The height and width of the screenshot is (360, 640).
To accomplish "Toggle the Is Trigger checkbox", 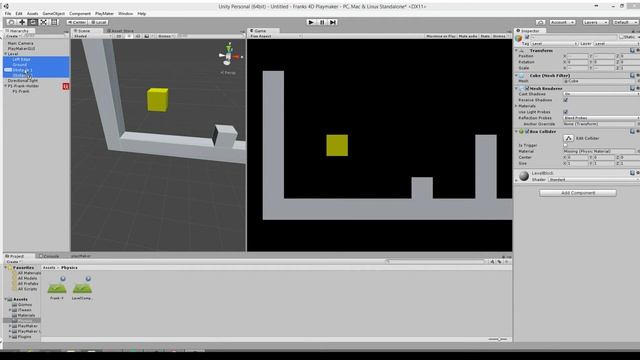I will [566, 145].
